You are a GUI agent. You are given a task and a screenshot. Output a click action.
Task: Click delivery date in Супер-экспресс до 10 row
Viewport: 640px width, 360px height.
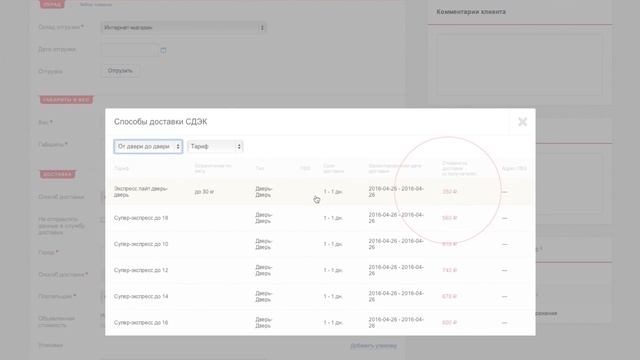396,244
